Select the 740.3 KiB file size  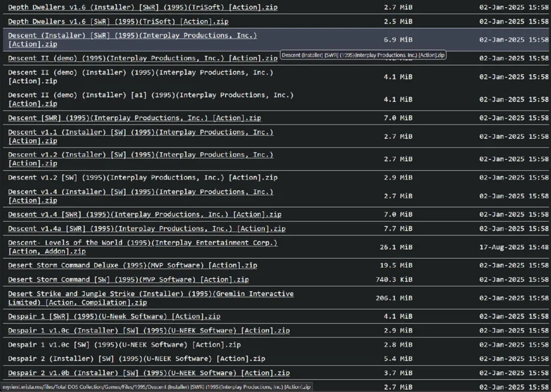point(394,279)
